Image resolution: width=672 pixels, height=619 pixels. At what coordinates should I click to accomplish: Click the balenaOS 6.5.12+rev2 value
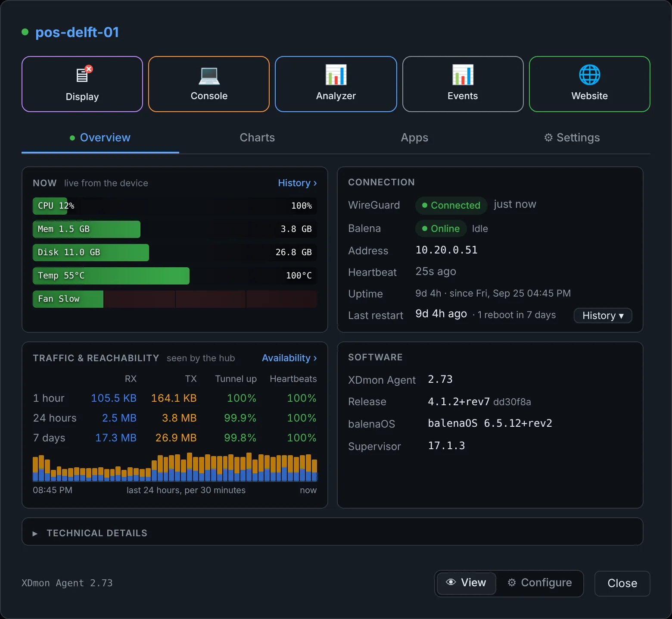click(x=490, y=423)
